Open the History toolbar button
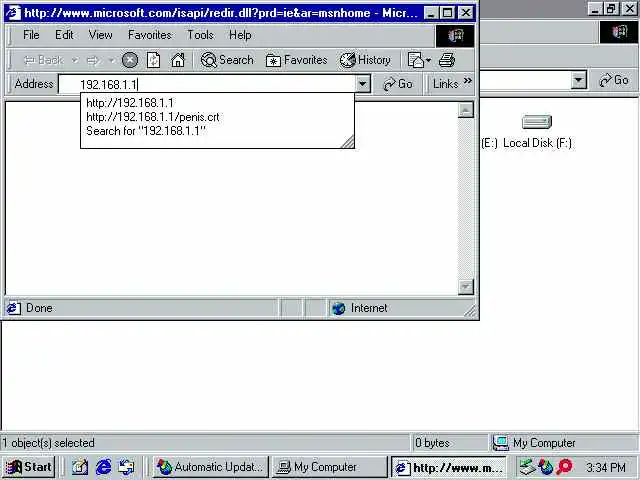The height and width of the screenshot is (480, 640). [x=365, y=60]
